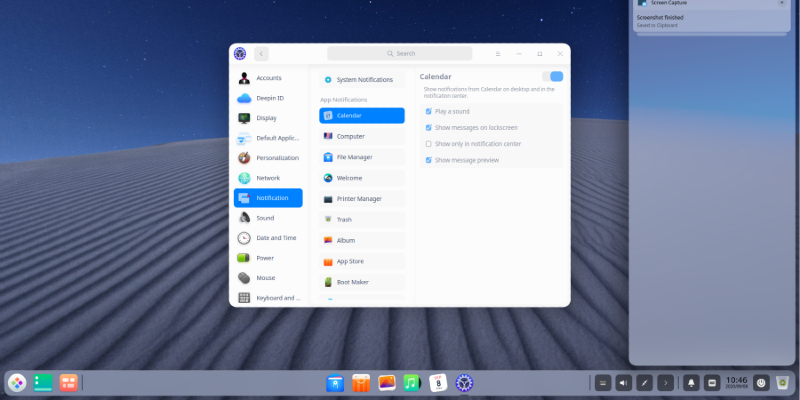Open the dock volume control

tap(623, 383)
